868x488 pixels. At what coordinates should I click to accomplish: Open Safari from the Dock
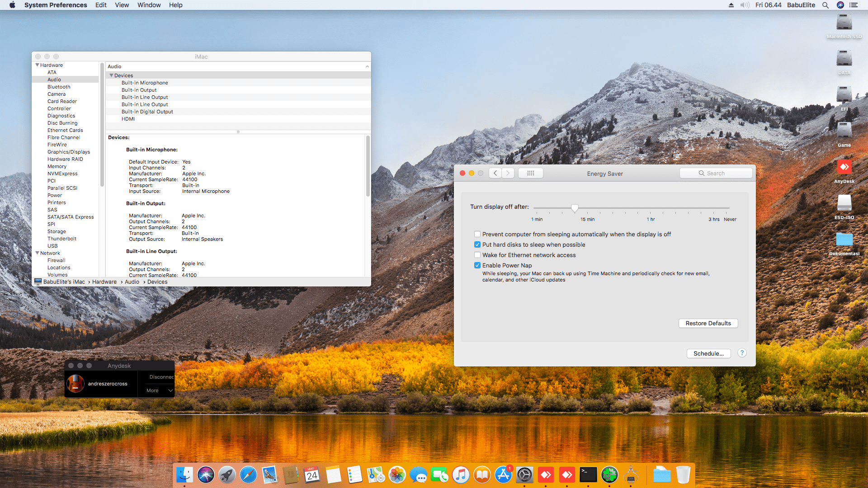(x=248, y=475)
